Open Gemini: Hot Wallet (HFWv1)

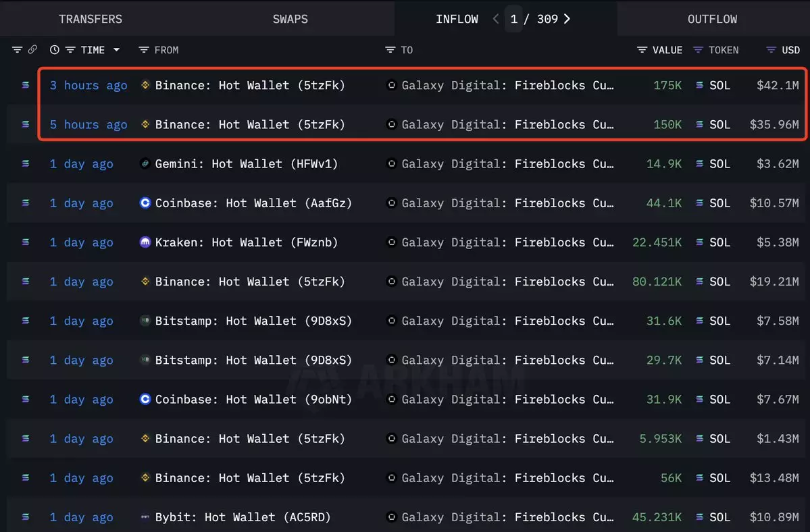(247, 163)
